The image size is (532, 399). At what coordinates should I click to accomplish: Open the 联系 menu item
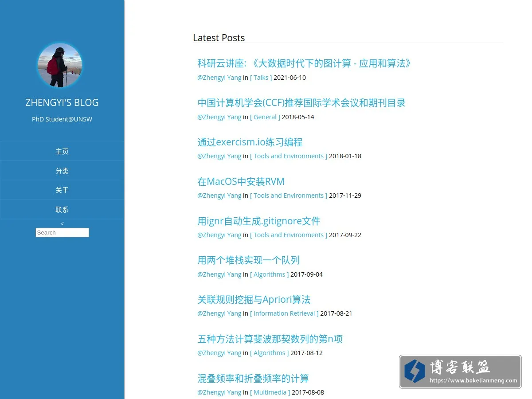coord(62,209)
